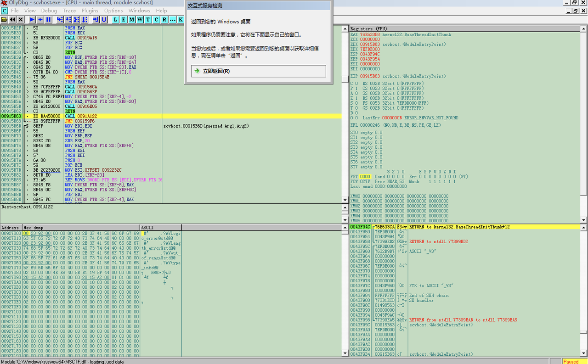
Task: Click the Execute till user code U icon
Action: point(104,19)
